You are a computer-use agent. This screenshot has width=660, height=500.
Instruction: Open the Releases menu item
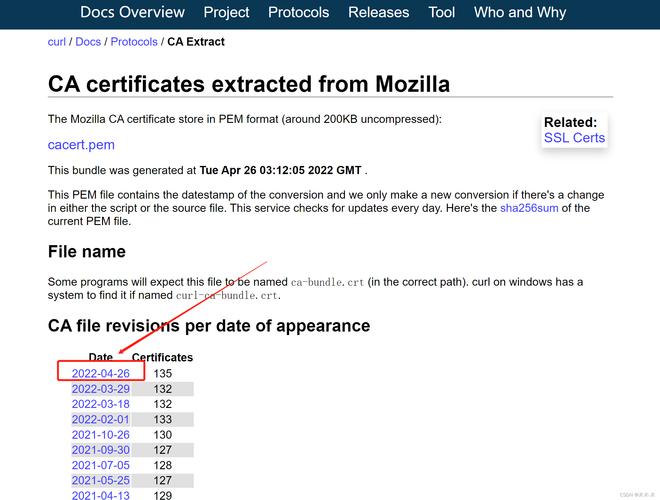coord(378,12)
